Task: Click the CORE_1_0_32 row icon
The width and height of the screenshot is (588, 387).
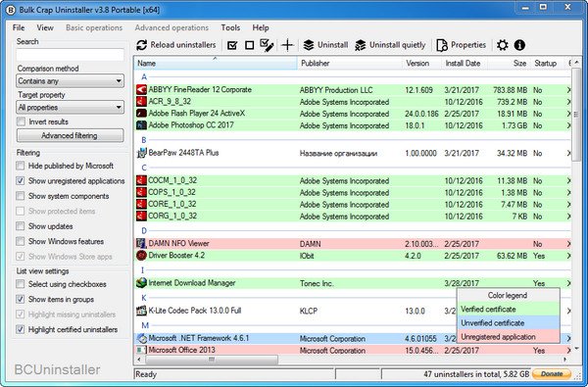Action: (141, 204)
